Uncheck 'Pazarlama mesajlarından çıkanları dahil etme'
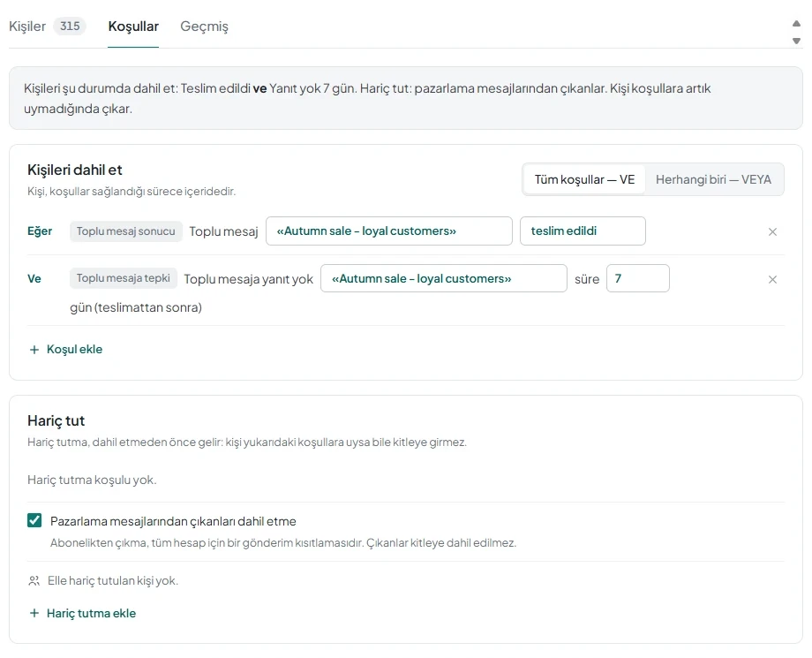The width and height of the screenshot is (812, 658). (x=34, y=520)
